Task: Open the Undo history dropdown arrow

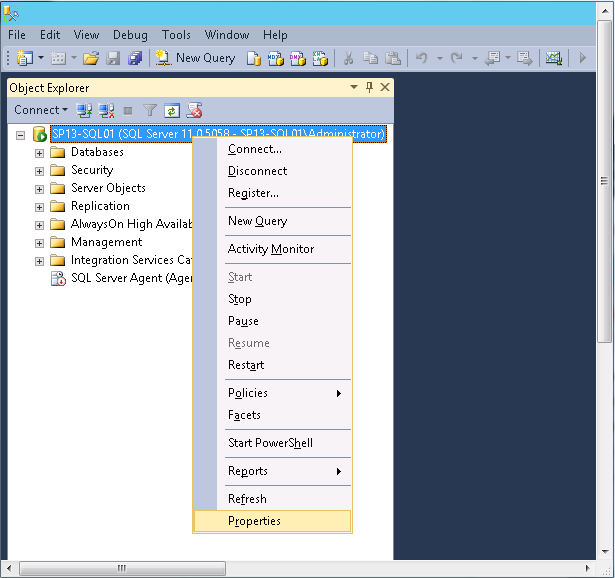Action: [440, 58]
